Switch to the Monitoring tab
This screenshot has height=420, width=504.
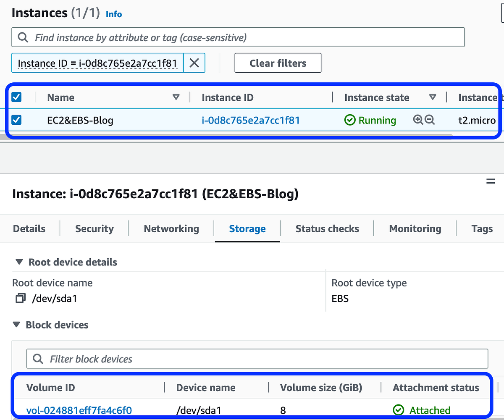(415, 228)
